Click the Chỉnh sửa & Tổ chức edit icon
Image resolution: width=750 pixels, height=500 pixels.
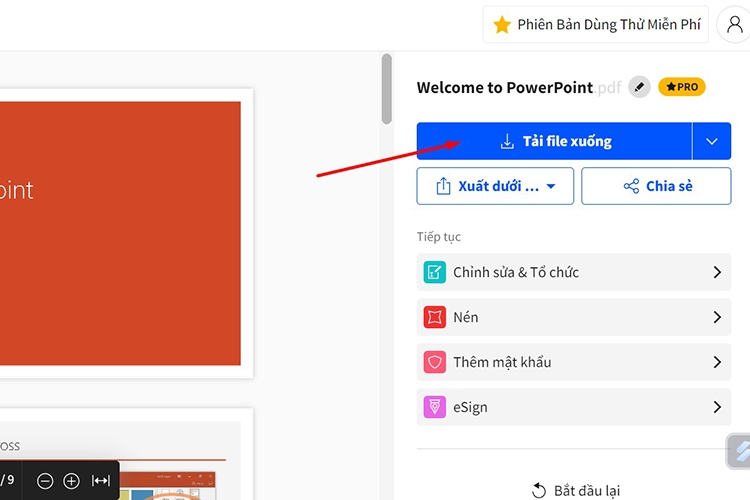[x=434, y=272]
